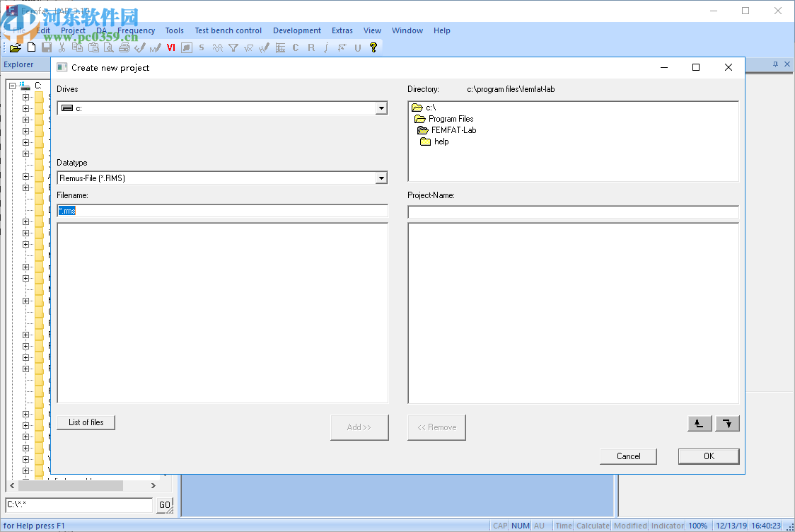The image size is (795, 532).
Task: Open the Help menu
Action: pyautogui.click(x=441, y=30)
